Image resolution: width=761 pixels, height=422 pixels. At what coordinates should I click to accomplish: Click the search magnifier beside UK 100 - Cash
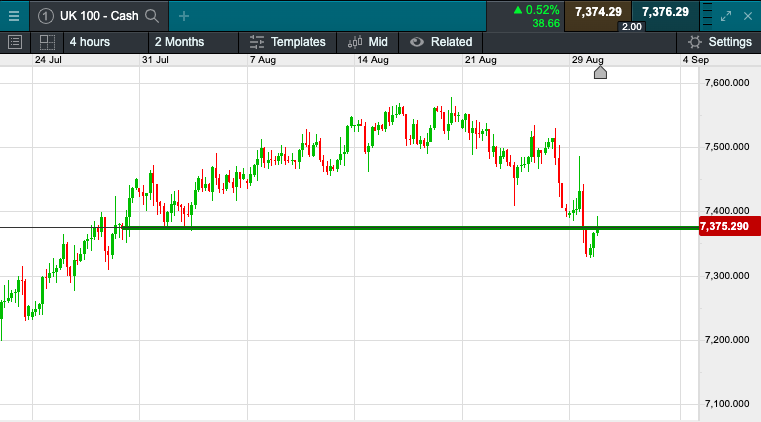pyautogui.click(x=151, y=15)
